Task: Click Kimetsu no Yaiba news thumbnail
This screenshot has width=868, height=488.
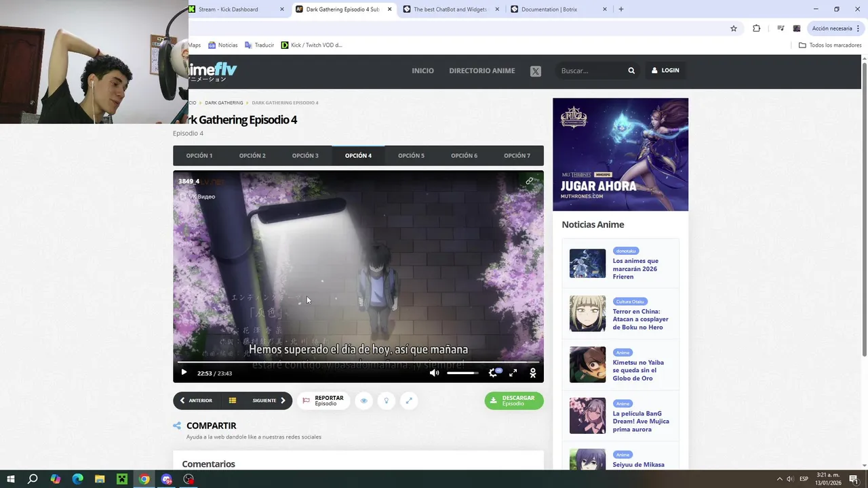Action: 587,365
